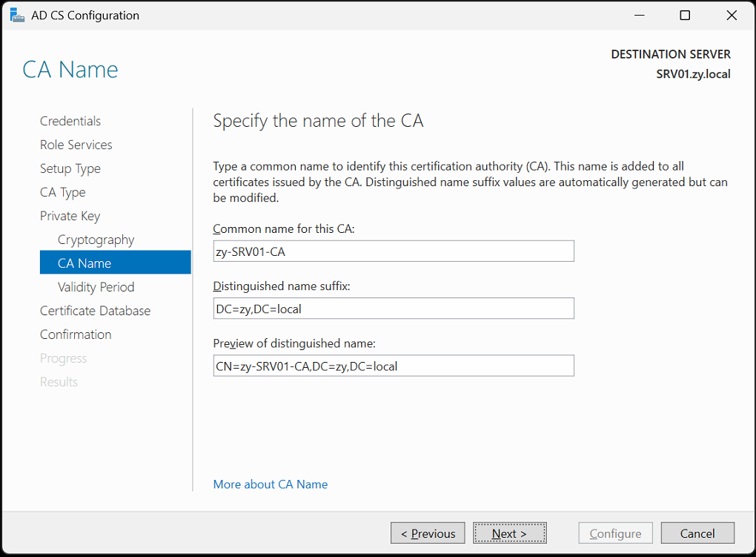Click the Distinguished name suffix label

(x=282, y=286)
